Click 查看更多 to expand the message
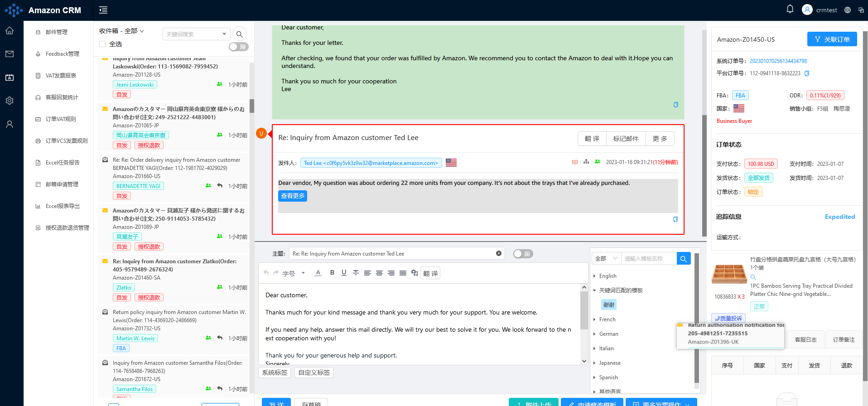The height and width of the screenshot is (406, 868). 293,196
